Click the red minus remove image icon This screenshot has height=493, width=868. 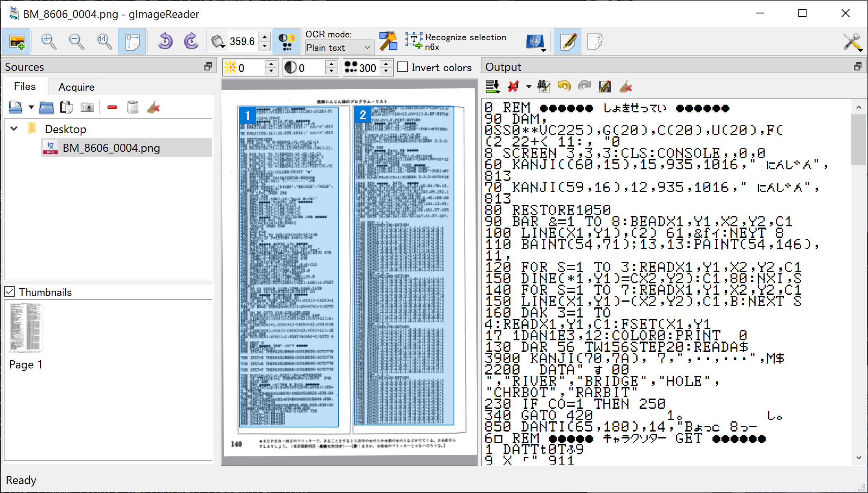tap(112, 107)
